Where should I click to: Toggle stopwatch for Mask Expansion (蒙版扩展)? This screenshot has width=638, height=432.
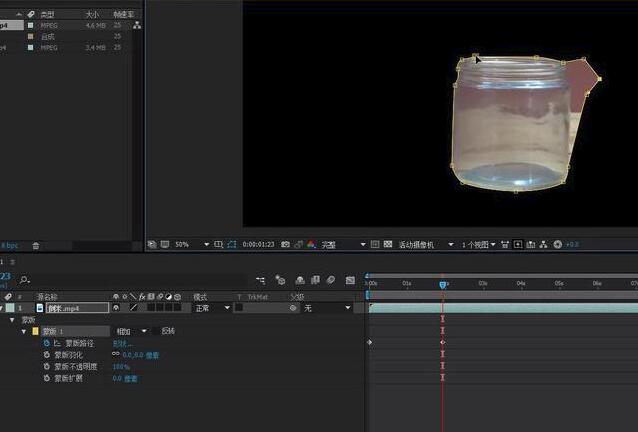[46, 379]
